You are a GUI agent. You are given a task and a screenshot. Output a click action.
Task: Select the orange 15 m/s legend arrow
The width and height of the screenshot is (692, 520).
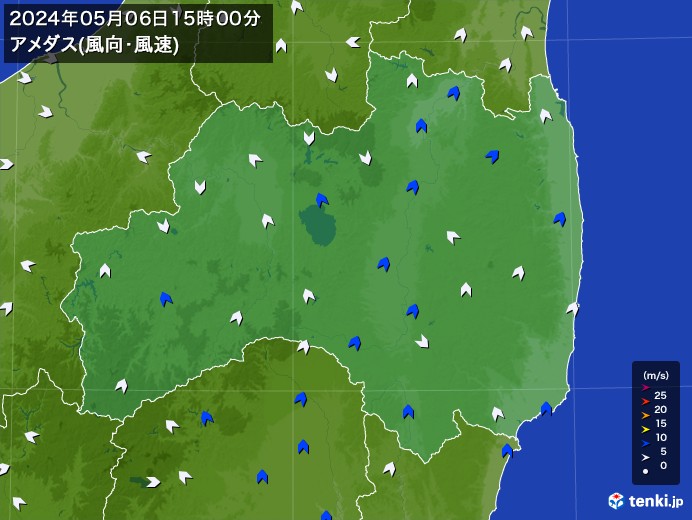(646, 416)
